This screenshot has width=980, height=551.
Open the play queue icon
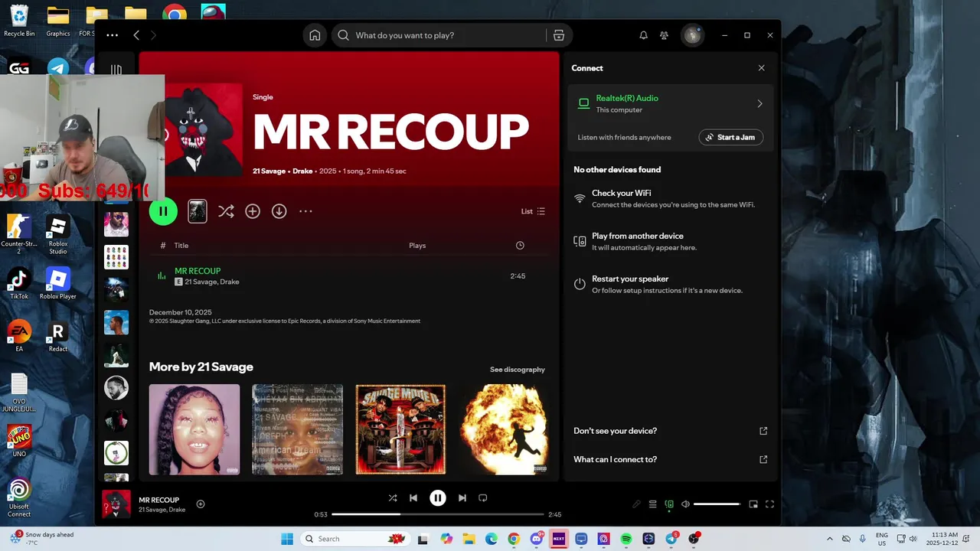[x=652, y=504]
